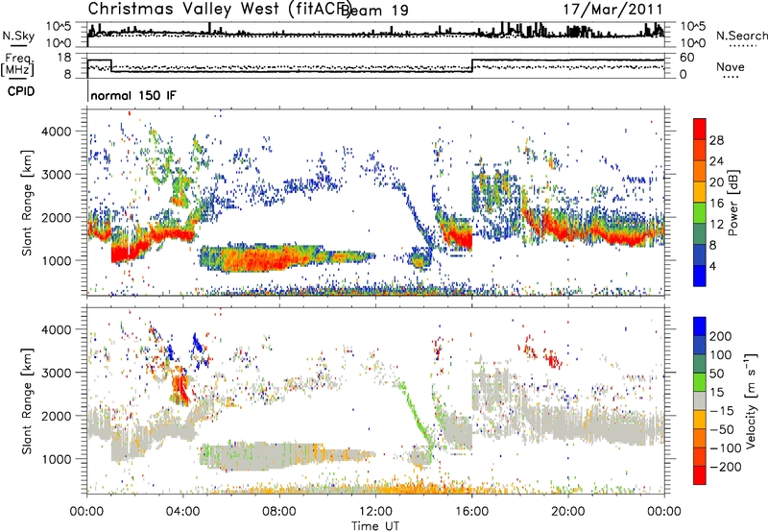
Task: Click the blue top of the velocity colorbar
Action: point(700,326)
